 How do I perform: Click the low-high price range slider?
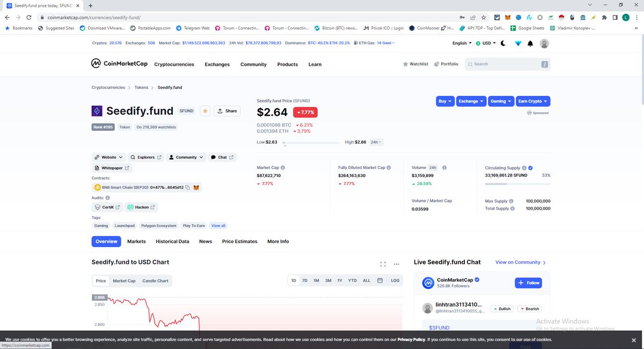point(311,144)
